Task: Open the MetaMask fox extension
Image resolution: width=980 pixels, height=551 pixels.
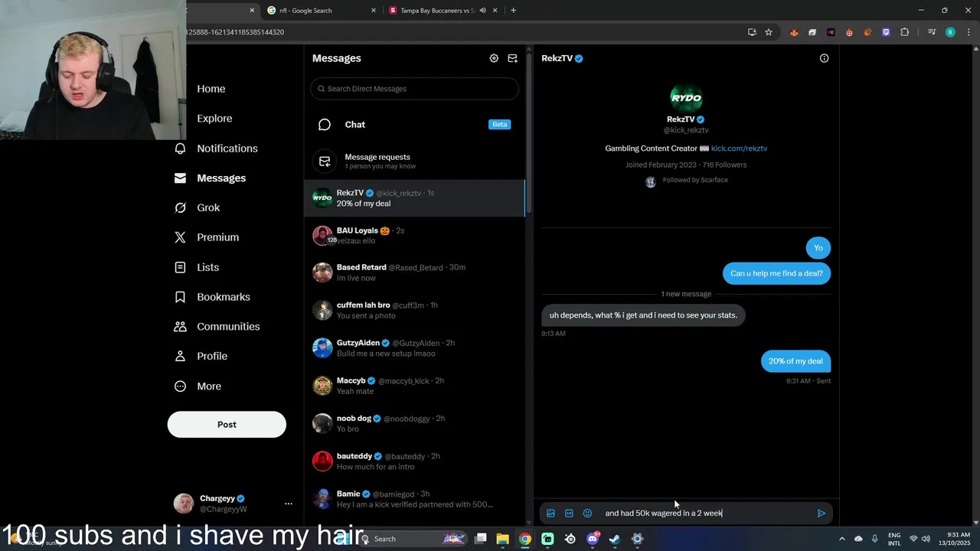Action: pyautogui.click(x=794, y=32)
